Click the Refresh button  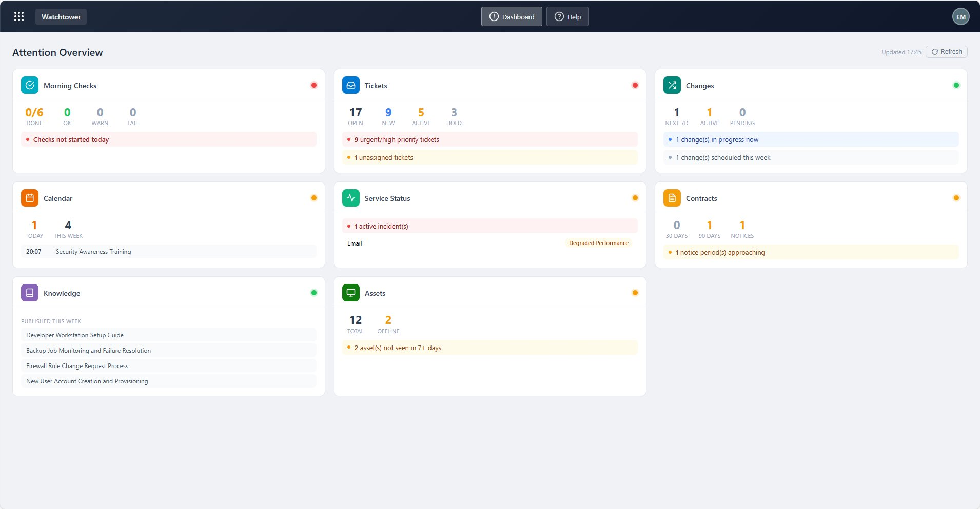click(x=946, y=52)
